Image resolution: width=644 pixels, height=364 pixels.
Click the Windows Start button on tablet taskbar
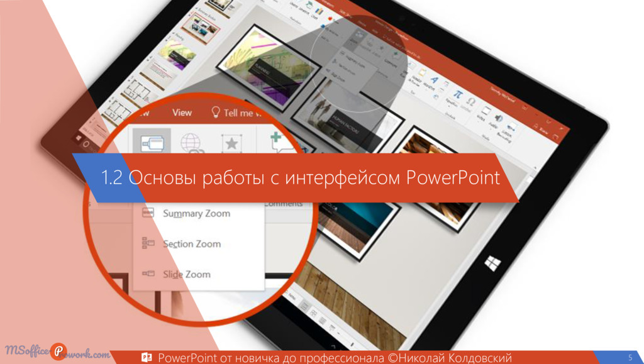[79, 138]
